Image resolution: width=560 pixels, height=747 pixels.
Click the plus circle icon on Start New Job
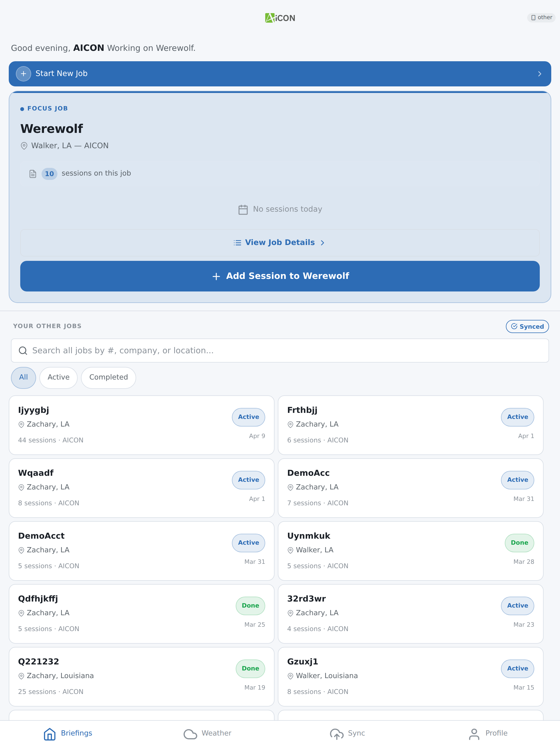coord(23,74)
